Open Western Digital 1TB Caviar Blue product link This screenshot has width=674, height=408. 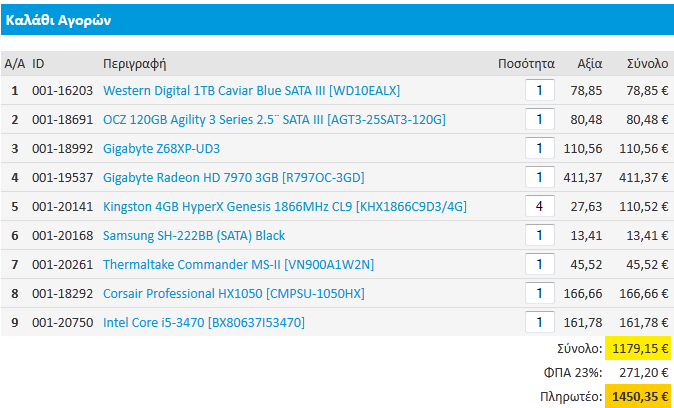click(251, 91)
